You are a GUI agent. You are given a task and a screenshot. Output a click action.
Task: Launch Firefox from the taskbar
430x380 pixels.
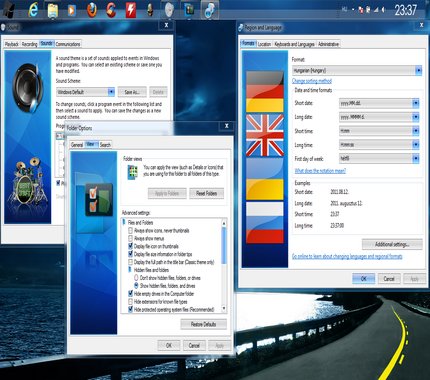tap(91, 10)
